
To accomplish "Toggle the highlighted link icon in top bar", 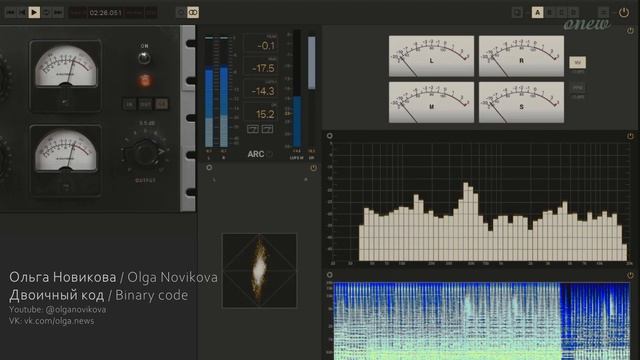I will click(193, 13).
